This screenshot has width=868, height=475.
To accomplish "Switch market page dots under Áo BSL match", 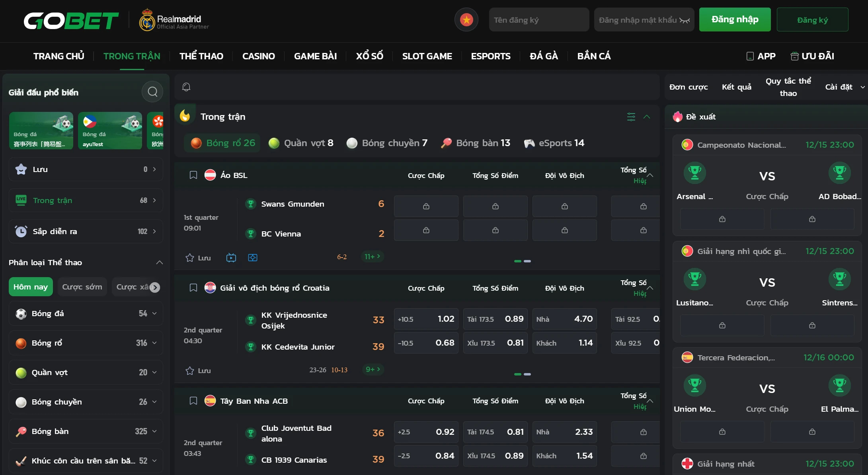I will point(523,261).
